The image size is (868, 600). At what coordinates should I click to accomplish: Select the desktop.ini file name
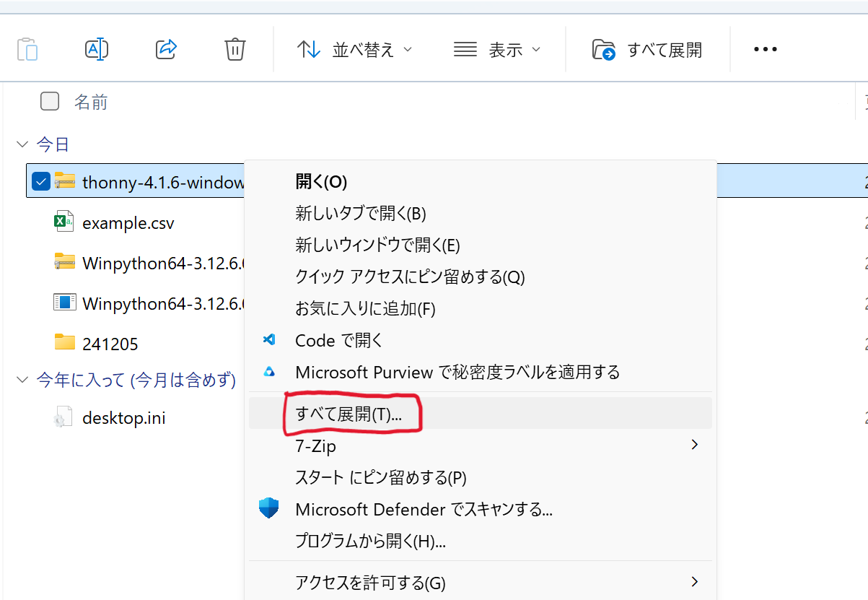[124, 418]
